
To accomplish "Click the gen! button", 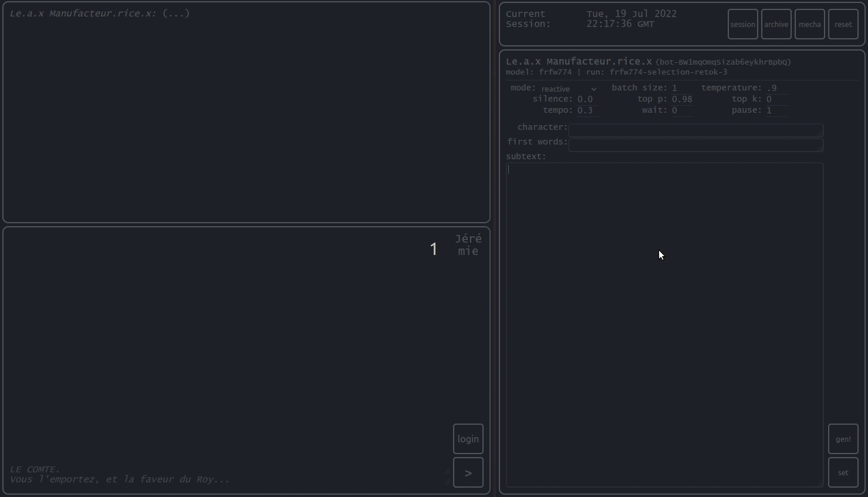I will pos(843,439).
